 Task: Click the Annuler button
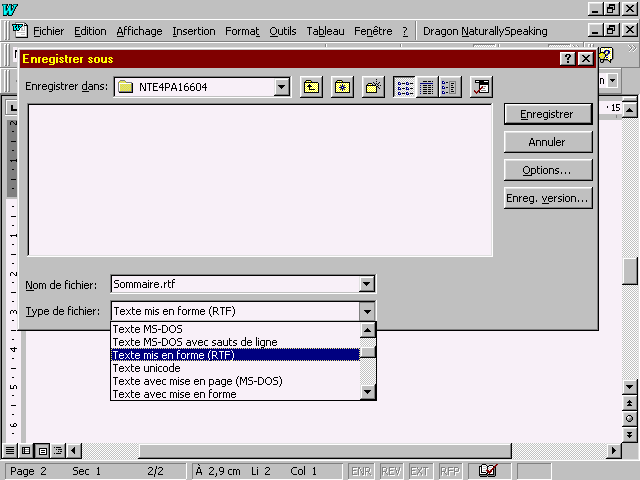click(548, 142)
